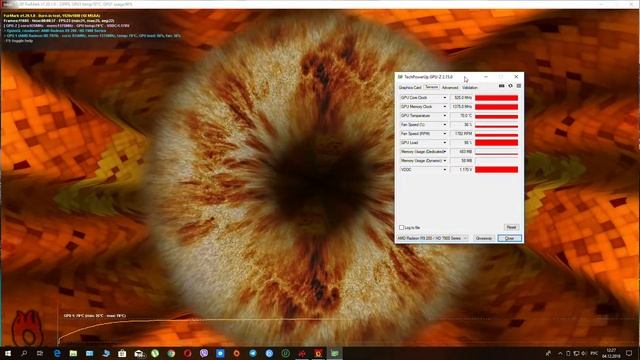Open the AMD Radeon GPU selector combo box
This screenshot has height=360, width=640.
(433, 238)
